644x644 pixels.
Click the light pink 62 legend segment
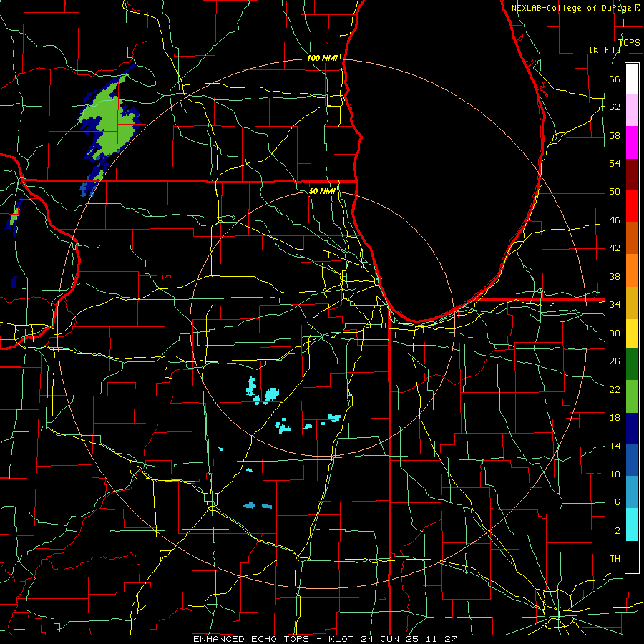pyautogui.click(x=632, y=110)
